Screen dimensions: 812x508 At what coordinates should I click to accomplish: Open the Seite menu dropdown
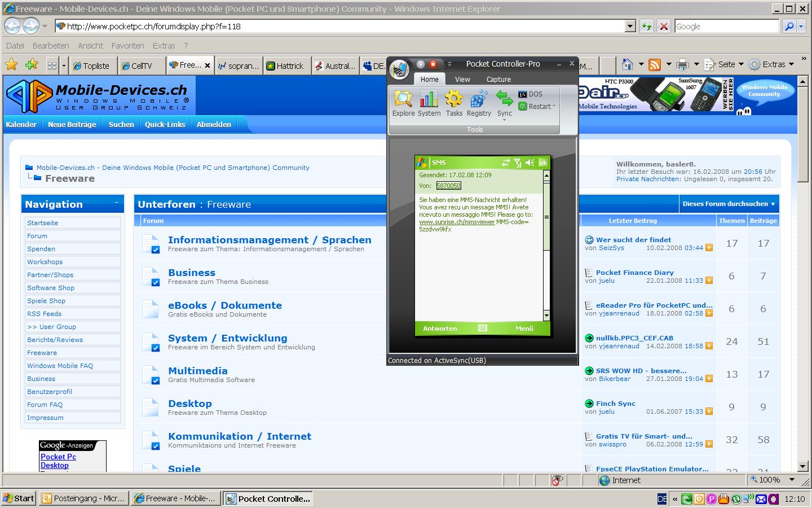[725, 64]
